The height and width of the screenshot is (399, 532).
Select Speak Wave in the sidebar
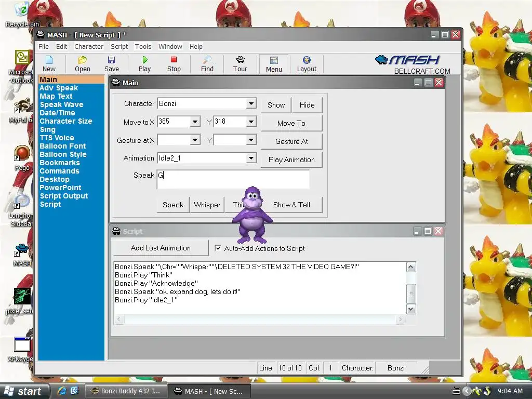(x=61, y=104)
